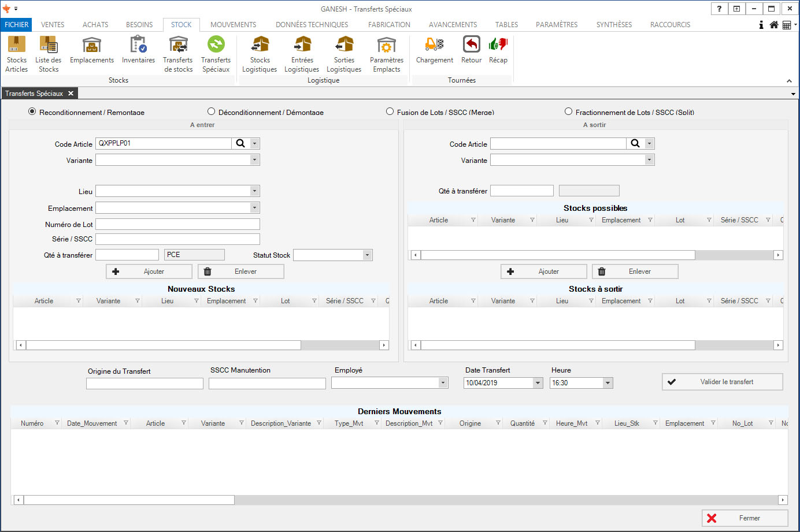
Task: Select Déconditionnement / Démontage radio option
Action: (212, 111)
